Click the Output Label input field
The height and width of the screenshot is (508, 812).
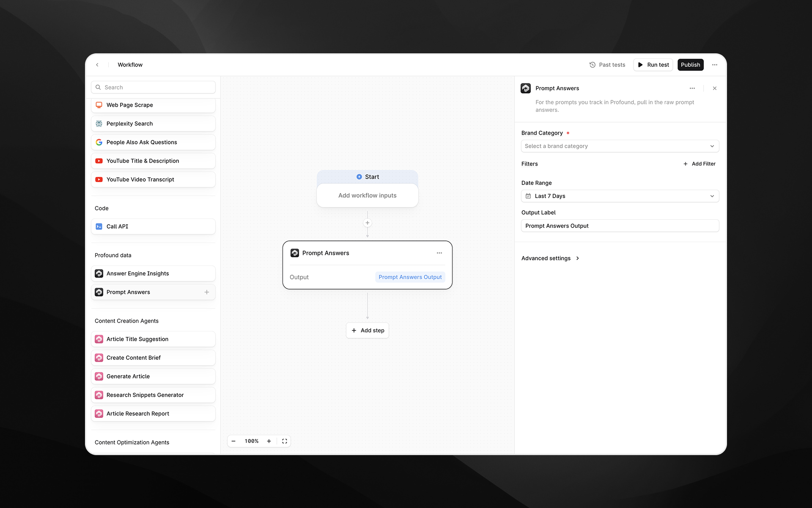(x=620, y=226)
